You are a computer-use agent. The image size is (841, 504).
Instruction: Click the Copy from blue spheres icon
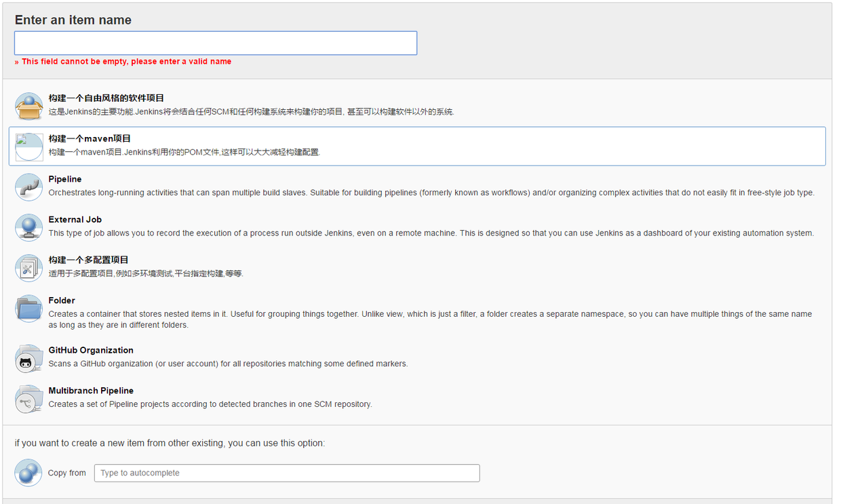28,473
